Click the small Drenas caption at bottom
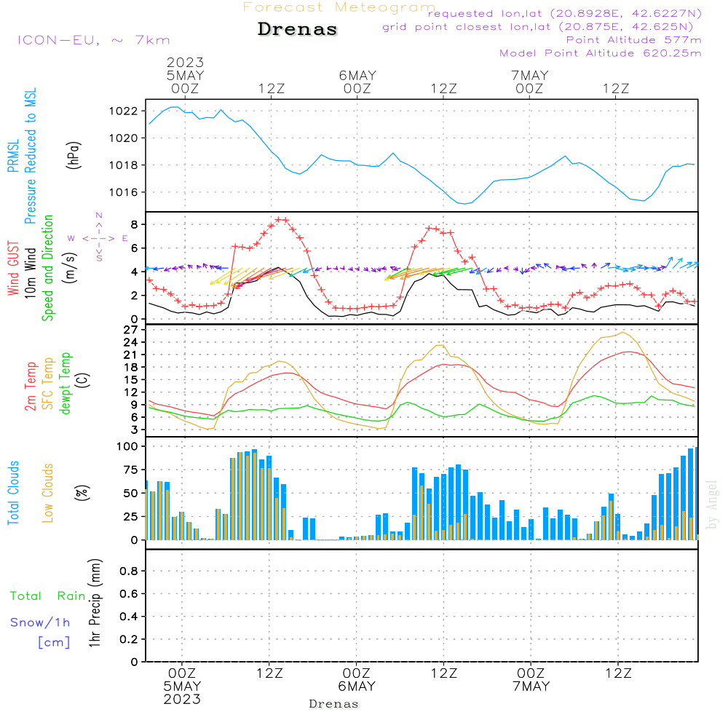Screen dimensions: 728x728 [x=334, y=704]
